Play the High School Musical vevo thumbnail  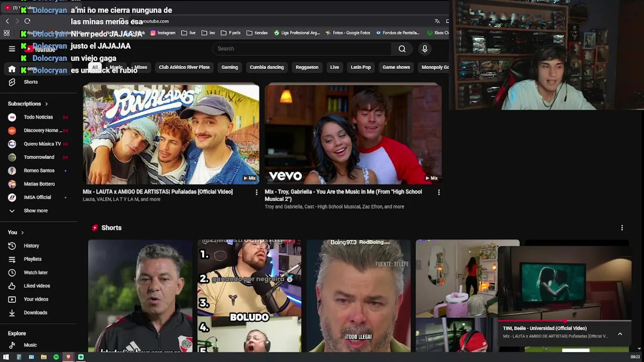(353, 134)
